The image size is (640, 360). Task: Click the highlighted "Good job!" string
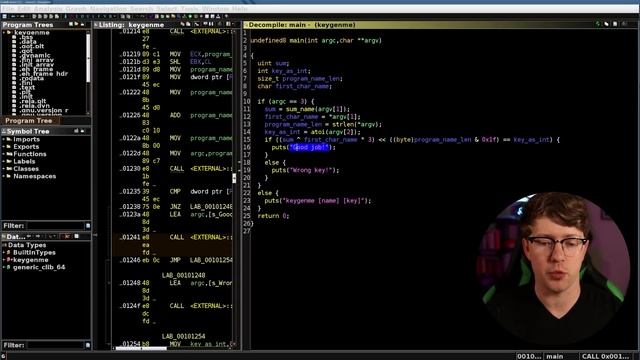[309, 147]
